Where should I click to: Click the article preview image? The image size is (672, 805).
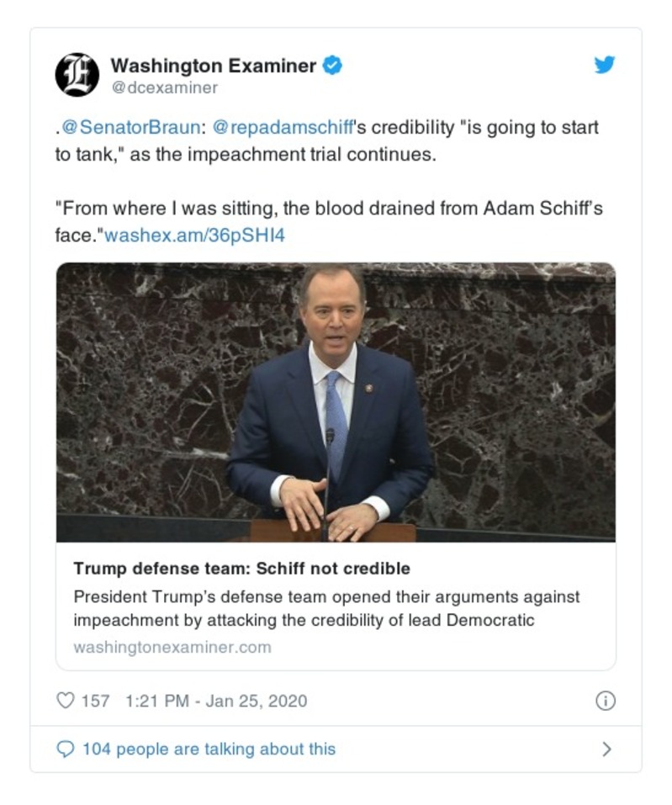pyautogui.click(x=336, y=402)
